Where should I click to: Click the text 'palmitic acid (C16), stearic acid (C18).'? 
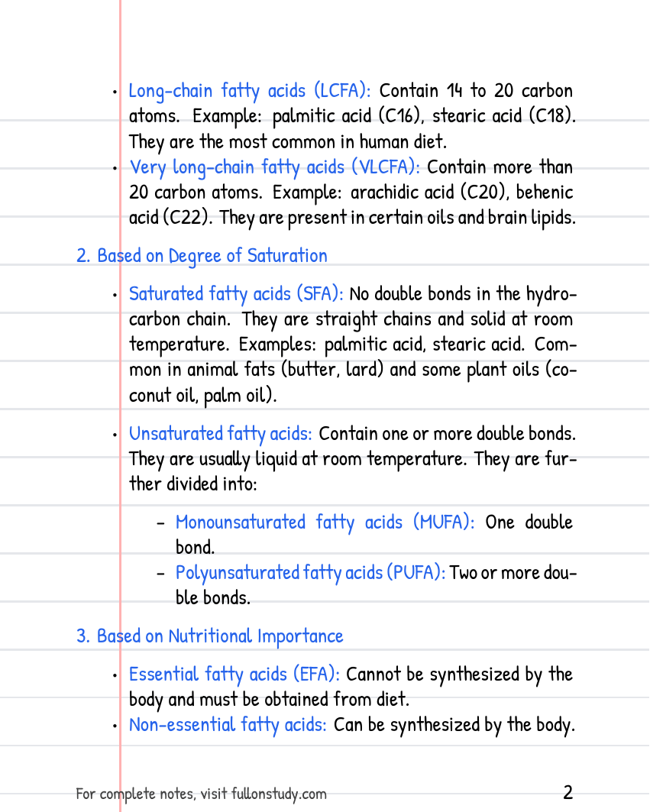pyautogui.click(x=424, y=116)
